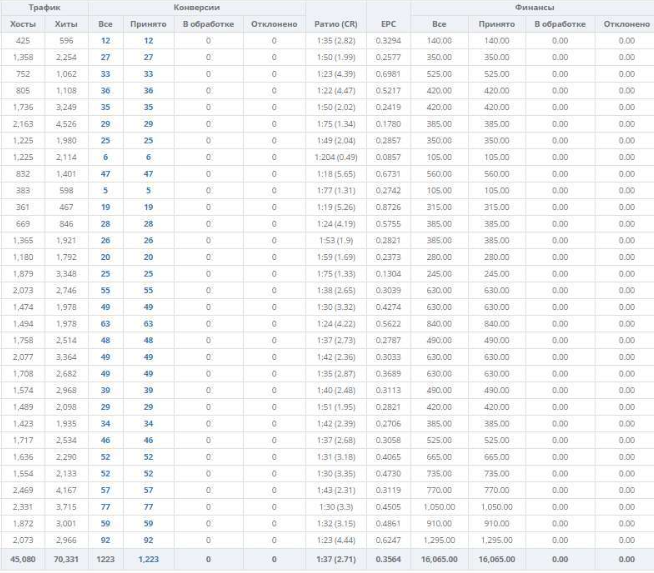Image resolution: width=654 pixels, height=573 pixels.
Task: Open Все link 6 in the 2,114 hits row
Action: click(106, 157)
